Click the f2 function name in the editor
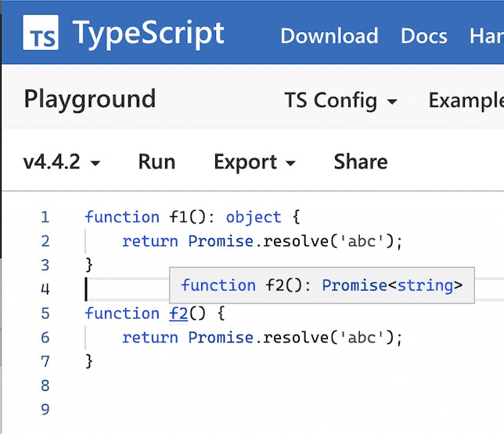Viewport: 504px width, 434px height. [178, 313]
